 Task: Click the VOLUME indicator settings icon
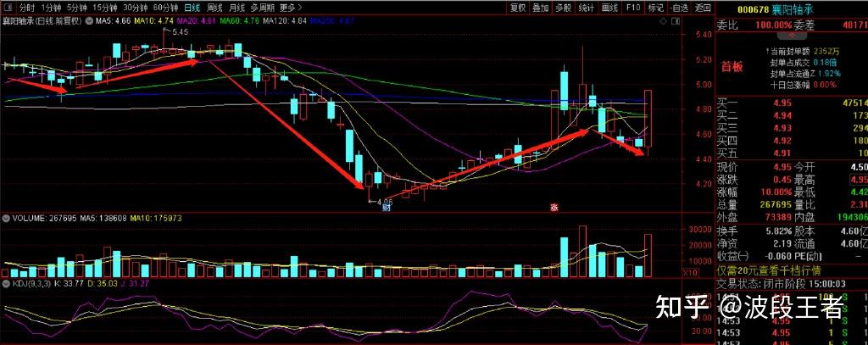(5, 218)
